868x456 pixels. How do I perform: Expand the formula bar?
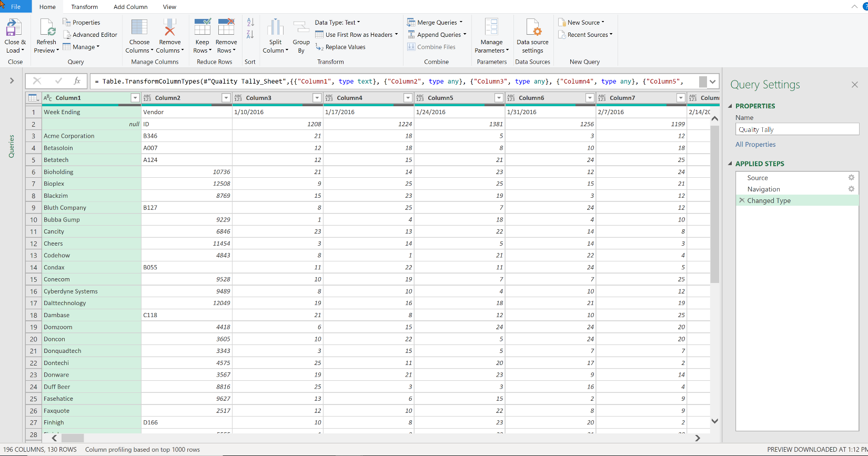tap(713, 82)
